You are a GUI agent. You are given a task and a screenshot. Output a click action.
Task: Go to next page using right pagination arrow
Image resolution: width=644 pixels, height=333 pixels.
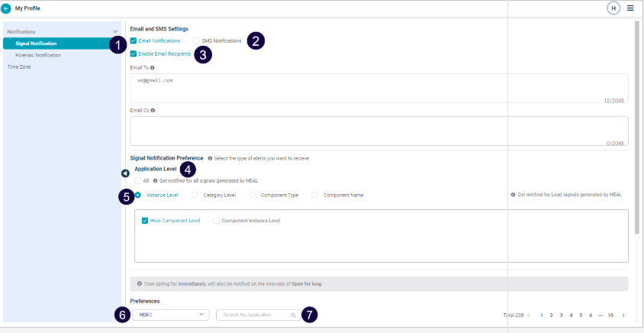pyautogui.click(x=623, y=315)
